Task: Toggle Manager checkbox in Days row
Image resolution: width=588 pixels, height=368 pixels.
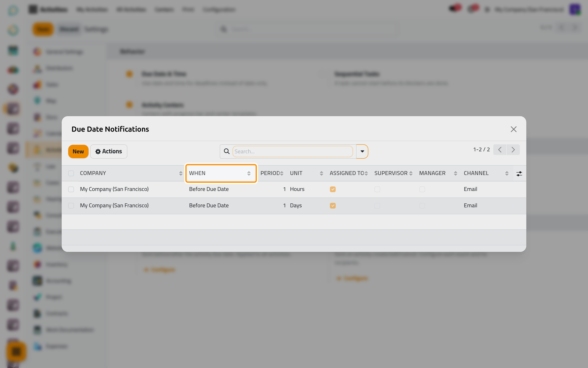Action: point(422,205)
